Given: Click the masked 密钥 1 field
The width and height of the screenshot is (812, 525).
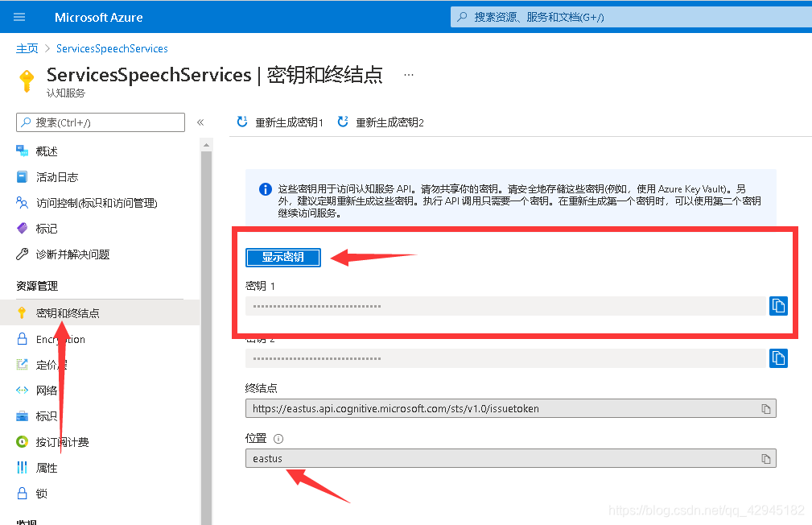Looking at the screenshot, I should [505, 306].
